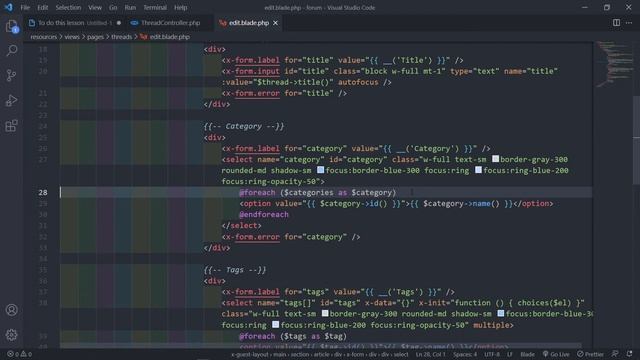Click @foreach ($tags as $tag) line
The height and width of the screenshot is (360, 640).
coord(293,336)
